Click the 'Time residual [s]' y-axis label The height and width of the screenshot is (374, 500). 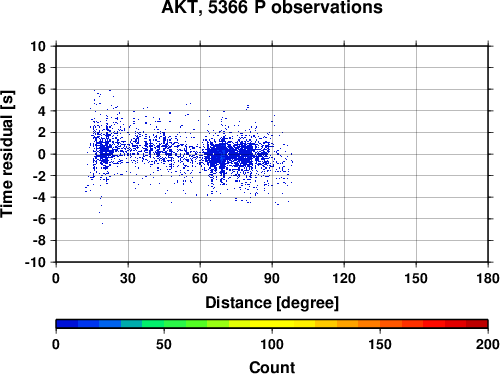(x=7, y=154)
